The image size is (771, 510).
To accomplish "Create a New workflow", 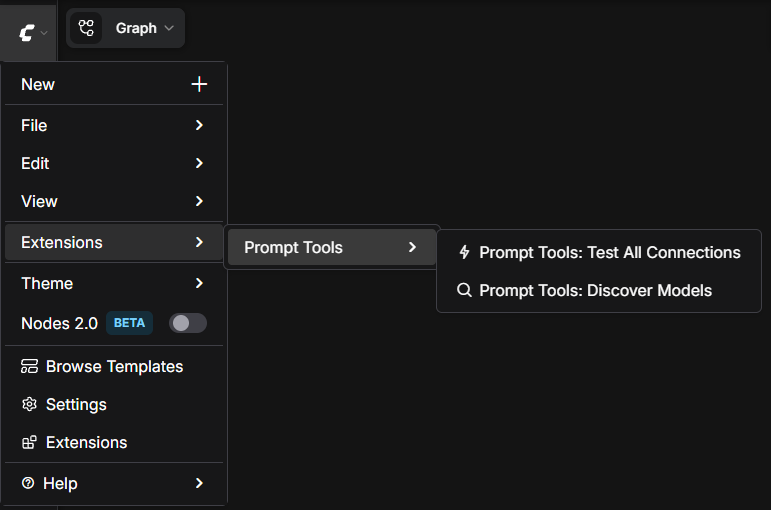I will tap(114, 84).
